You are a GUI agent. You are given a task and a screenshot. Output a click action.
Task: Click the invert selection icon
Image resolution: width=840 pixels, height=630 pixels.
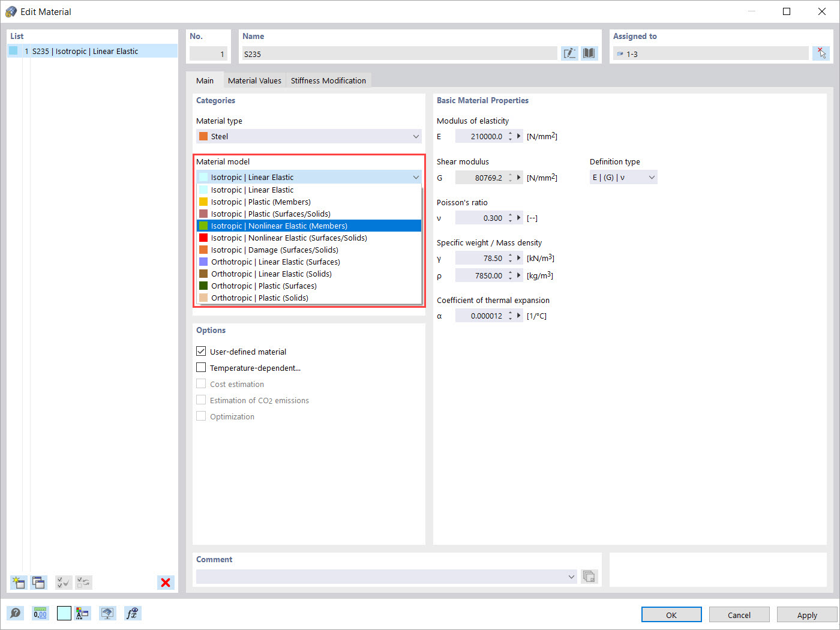click(83, 582)
